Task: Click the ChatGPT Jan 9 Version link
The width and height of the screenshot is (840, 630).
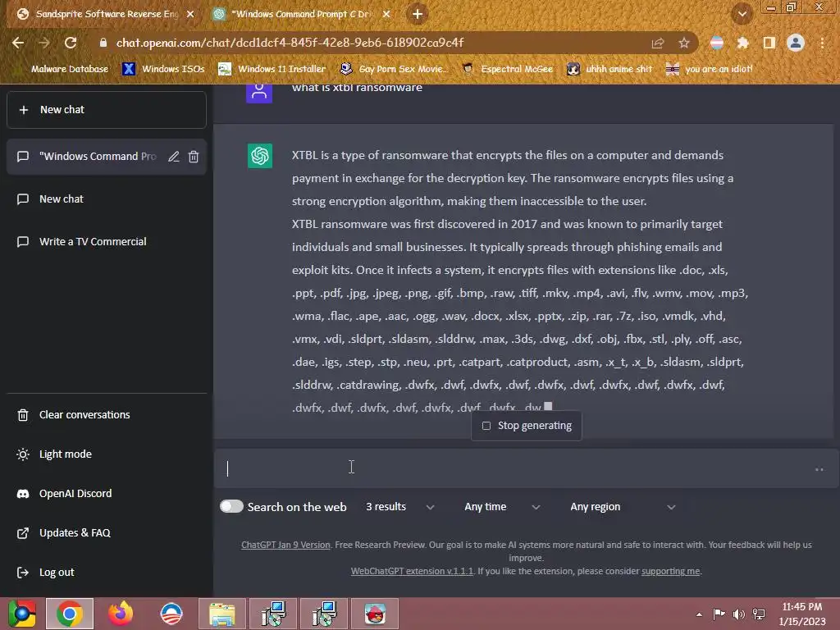Action: (x=285, y=545)
